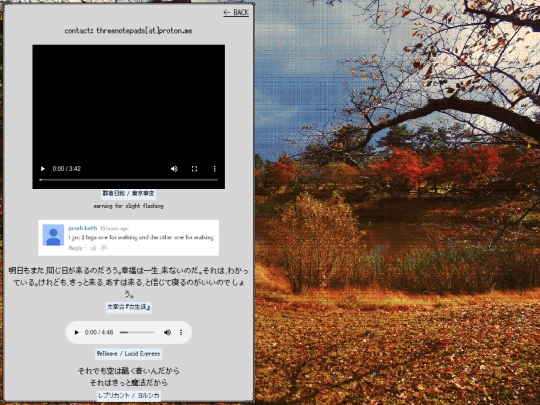Enter fullscreen on the video player
Screen dimensions: 540x405
pos(194,169)
